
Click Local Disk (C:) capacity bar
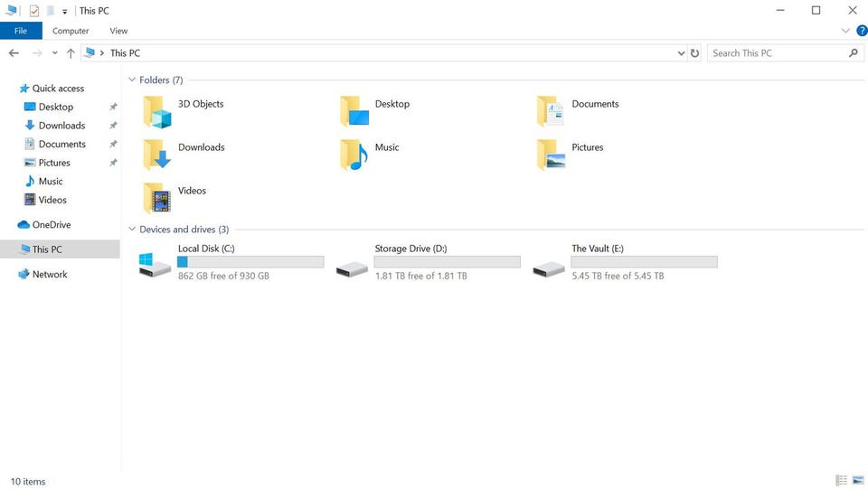(250, 262)
